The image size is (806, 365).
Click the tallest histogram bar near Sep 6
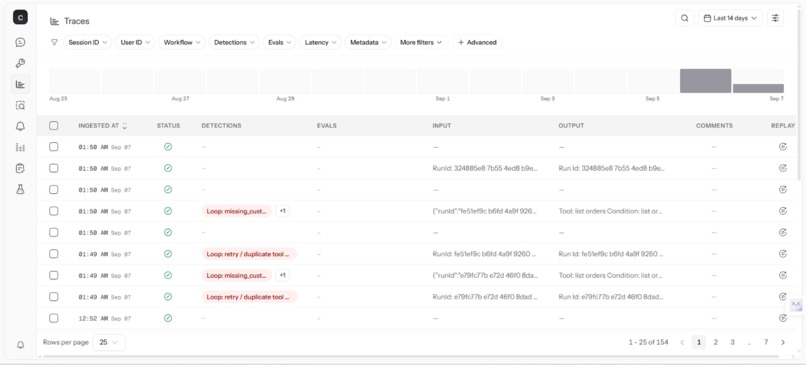pos(705,81)
